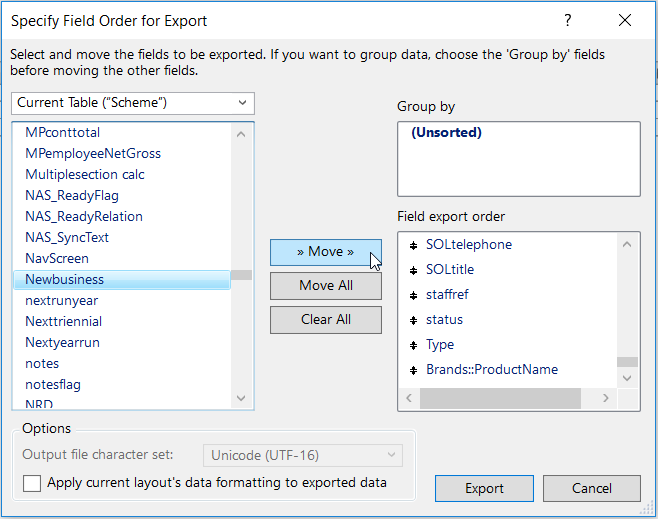Click reorder handle icon beside status
Image resolution: width=658 pixels, height=519 pixels.
point(413,320)
